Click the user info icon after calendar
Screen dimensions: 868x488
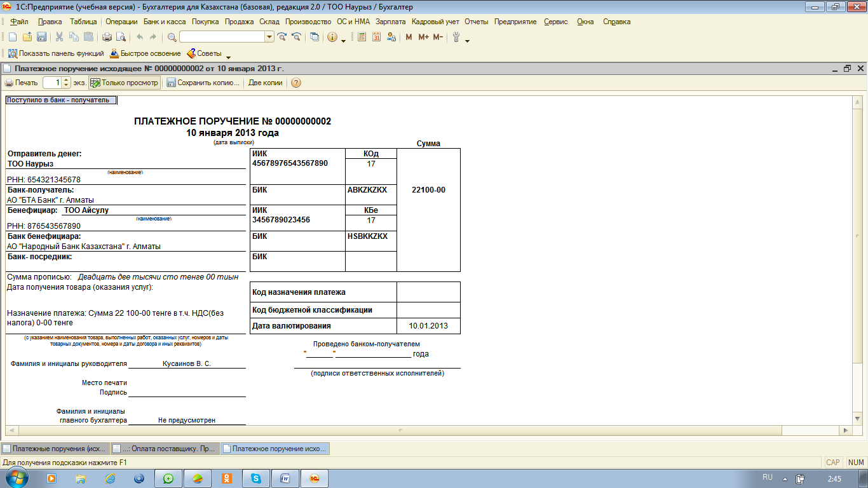pyautogui.click(x=391, y=37)
